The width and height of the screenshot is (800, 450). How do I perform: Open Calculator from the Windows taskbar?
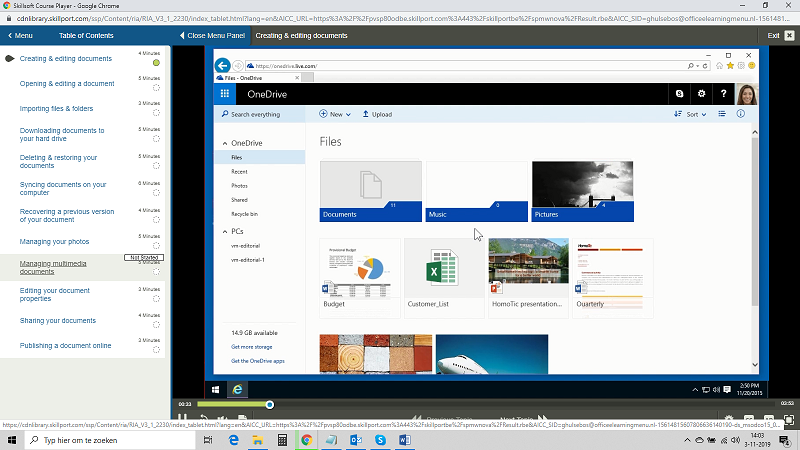pyautogui.click(x=282, y=440)
